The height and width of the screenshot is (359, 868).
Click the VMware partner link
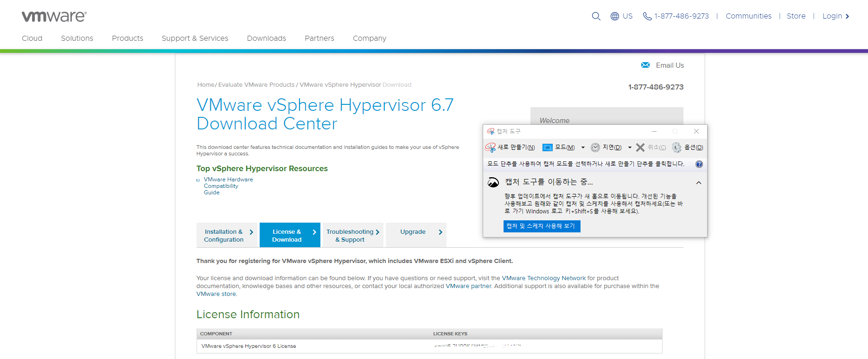468,286
